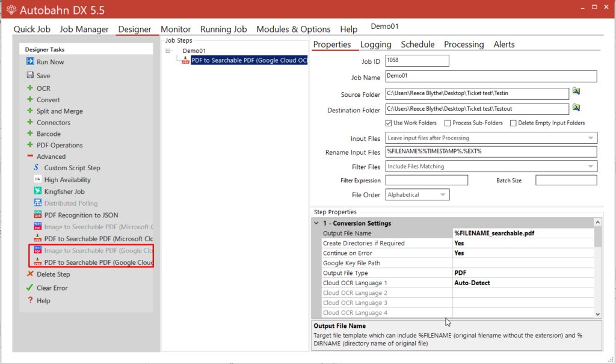
Task: Click the green plus icon beside OCR
Action: tap(30, 88)
